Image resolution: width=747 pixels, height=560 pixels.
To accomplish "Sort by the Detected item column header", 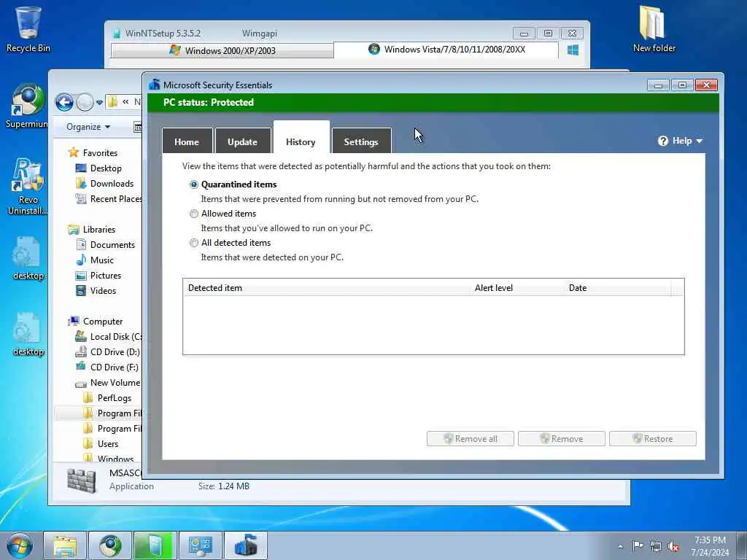I will pos(326,287).
